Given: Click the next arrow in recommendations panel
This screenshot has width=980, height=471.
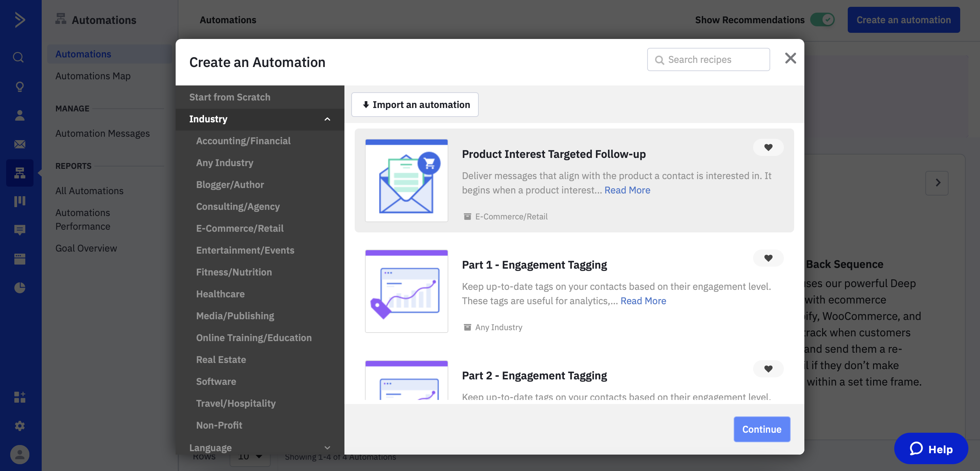Looking at the screenshot, I should 936,183.
